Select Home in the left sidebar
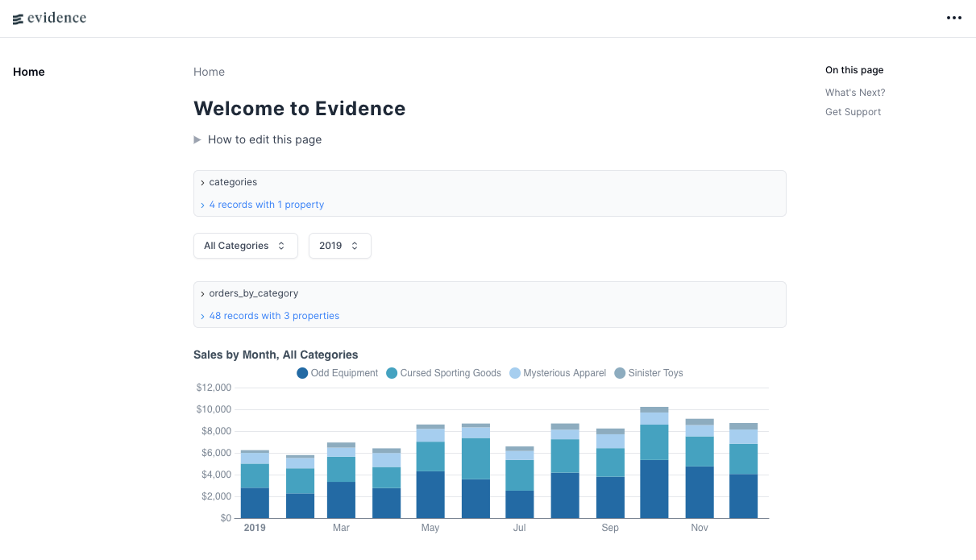The width and height of the screenshot is (976, 560). tap(29, 72)
